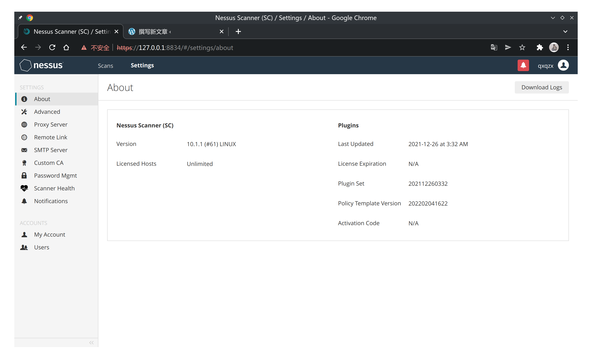Screen dimensions: 592x364
Task: Click the Custom CA certificate icon
Action: (x=24, y=163)
